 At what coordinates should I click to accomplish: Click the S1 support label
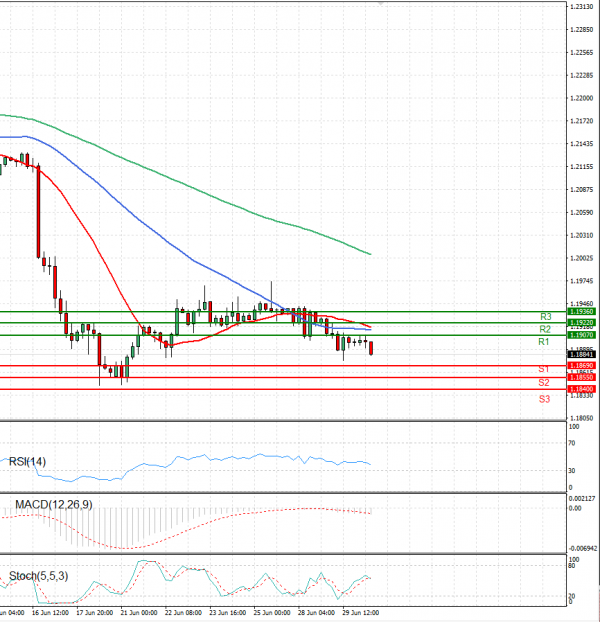click(544, 369)
